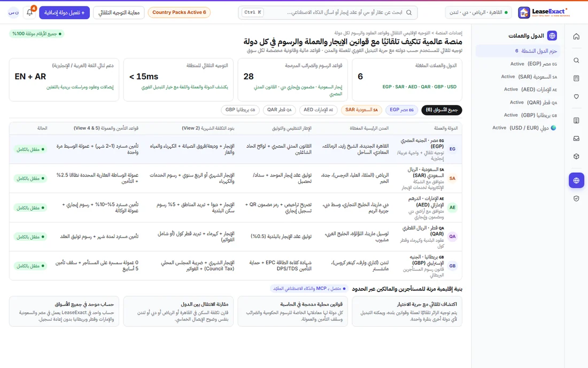Click the قوانين محلية مدمجة في الحاسبة card

coord(292,311)
